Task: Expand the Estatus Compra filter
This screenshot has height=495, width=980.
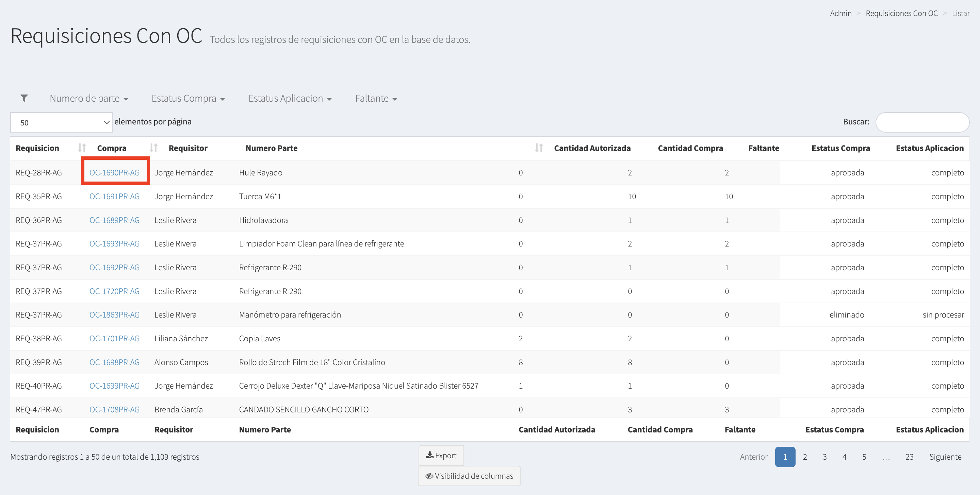Action: click(188, 99)
